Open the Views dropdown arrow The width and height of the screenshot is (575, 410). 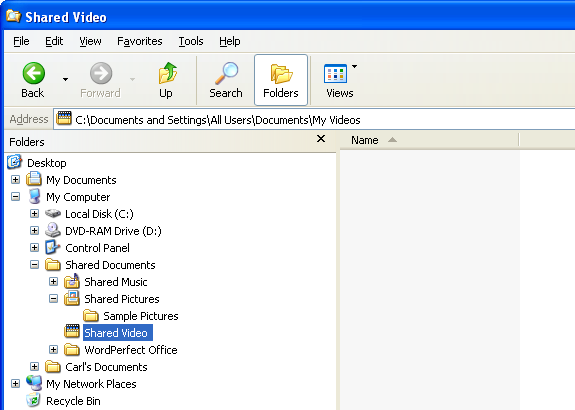click(354, 66)
